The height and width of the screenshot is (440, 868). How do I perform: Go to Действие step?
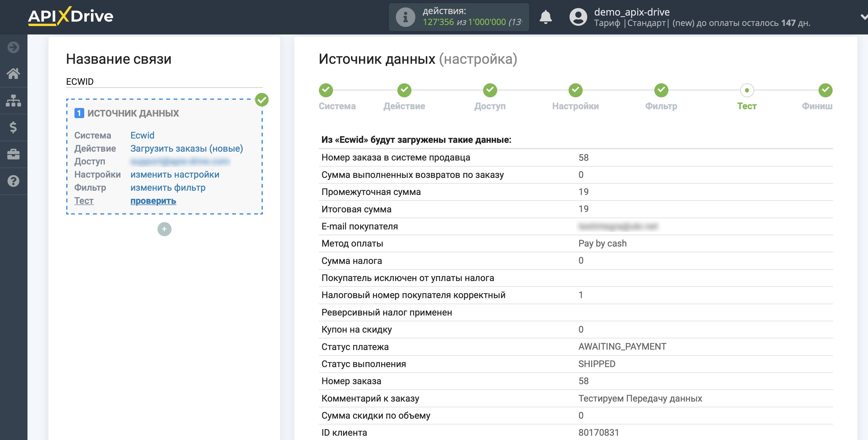coord(404,90)
